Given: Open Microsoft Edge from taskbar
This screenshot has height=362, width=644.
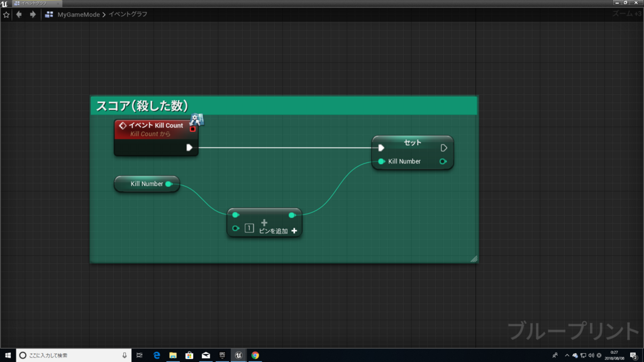Looking at the screenshot, I should coord(157,356).
